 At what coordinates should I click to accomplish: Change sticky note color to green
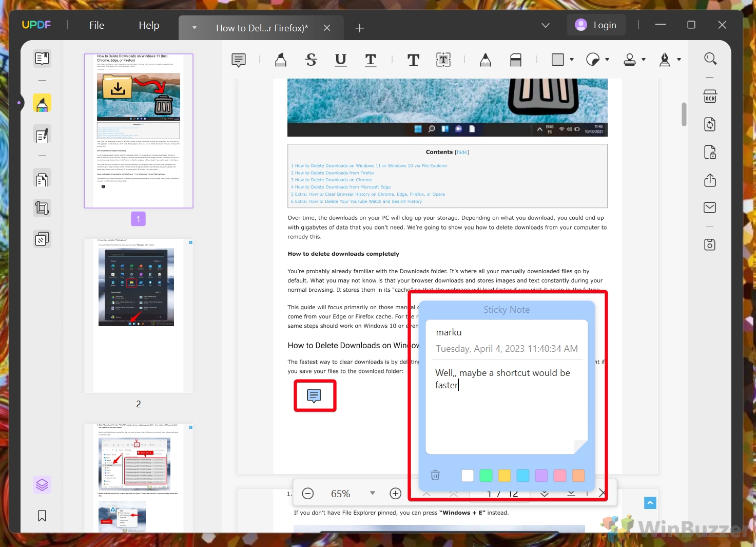pos(486,475)
